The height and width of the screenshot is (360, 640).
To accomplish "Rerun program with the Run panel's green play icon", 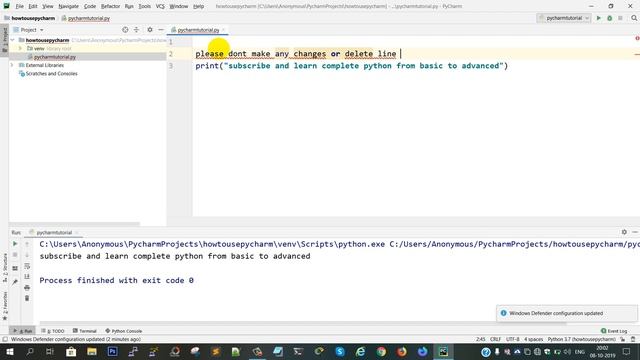I will [x=15, y=244].
